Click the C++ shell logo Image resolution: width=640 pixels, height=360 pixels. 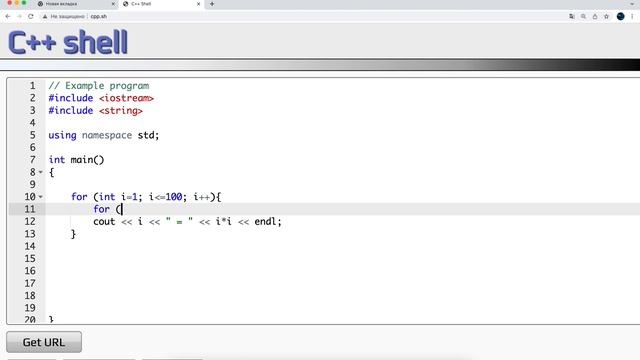pos(68,42)
